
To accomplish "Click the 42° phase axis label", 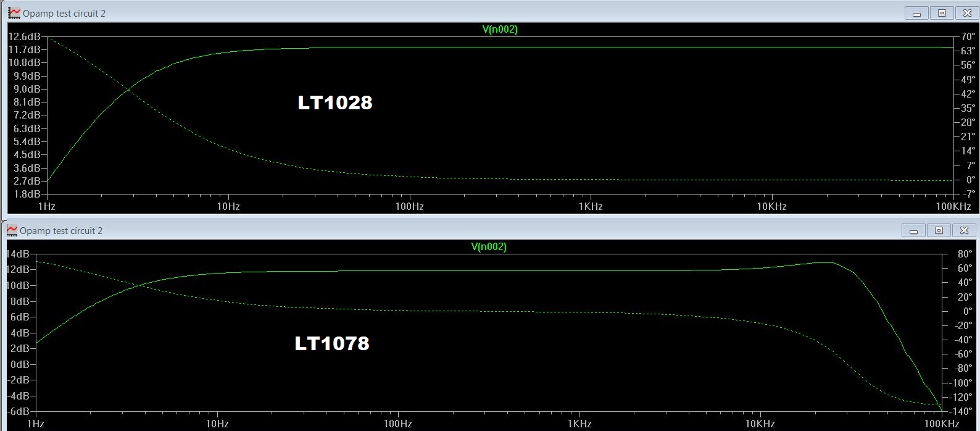I will click(968, 94).
